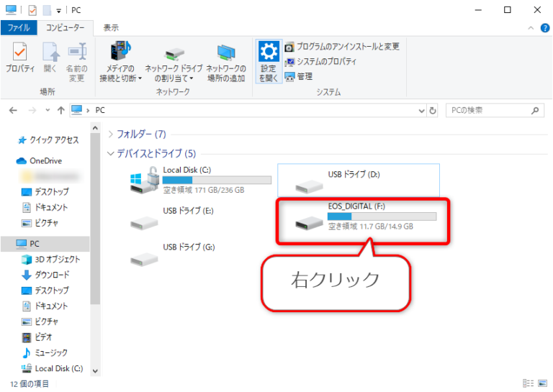This screenshot has width=553, height=392.
Task: Open 3D Objects (3D オブジェクト) under PC
Action: click(x=51, y=260)
